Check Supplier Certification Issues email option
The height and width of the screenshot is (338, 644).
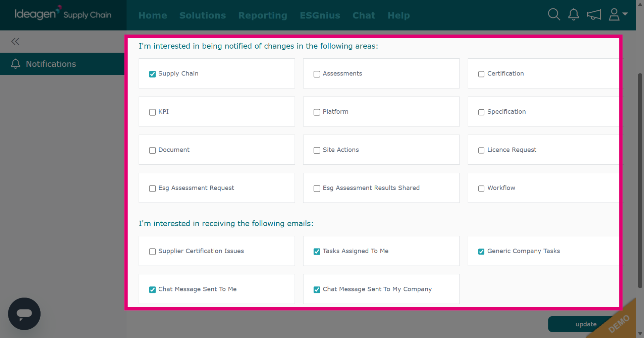pos(152,251)
